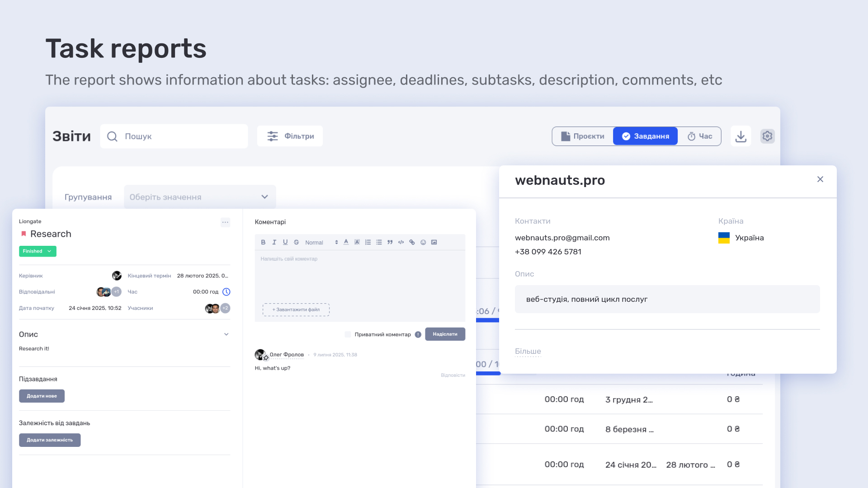
Task: Open the text color picker icon
Action: point(346,242)
